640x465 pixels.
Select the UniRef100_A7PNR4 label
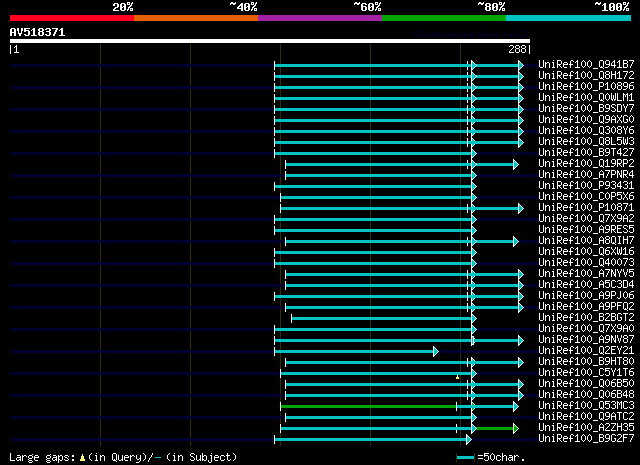586,175
